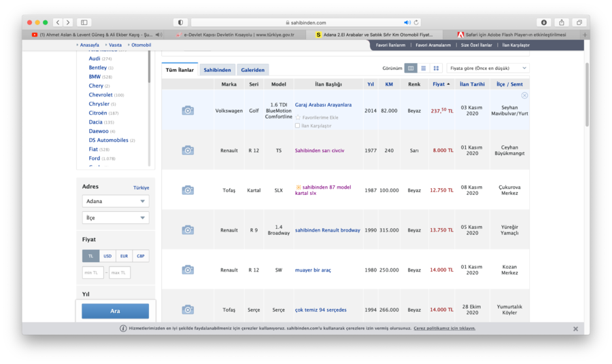Sort by Yıl column header
Viewport: 612px width, 364px height.
pyautogui.click(x=371, y=84)
